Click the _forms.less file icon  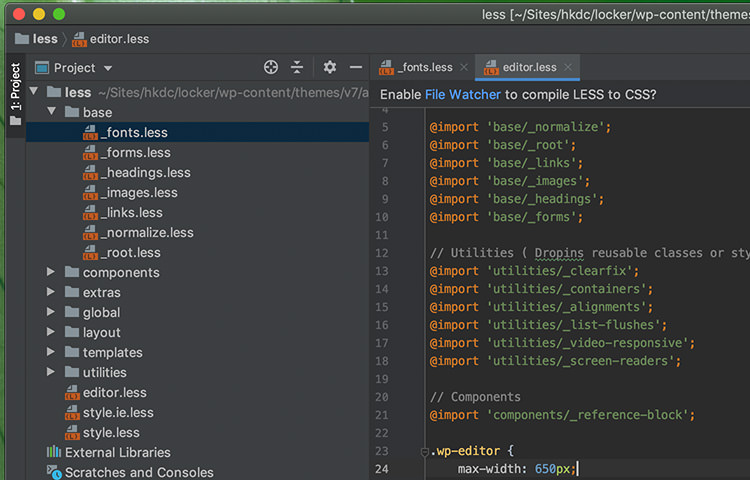[x=90, y=153]
